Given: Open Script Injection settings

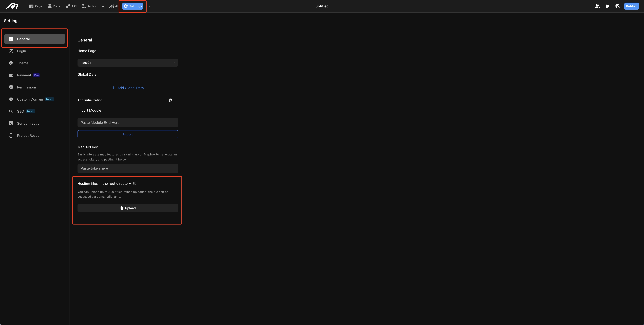Looking at the screenshot, I should 34,123.
